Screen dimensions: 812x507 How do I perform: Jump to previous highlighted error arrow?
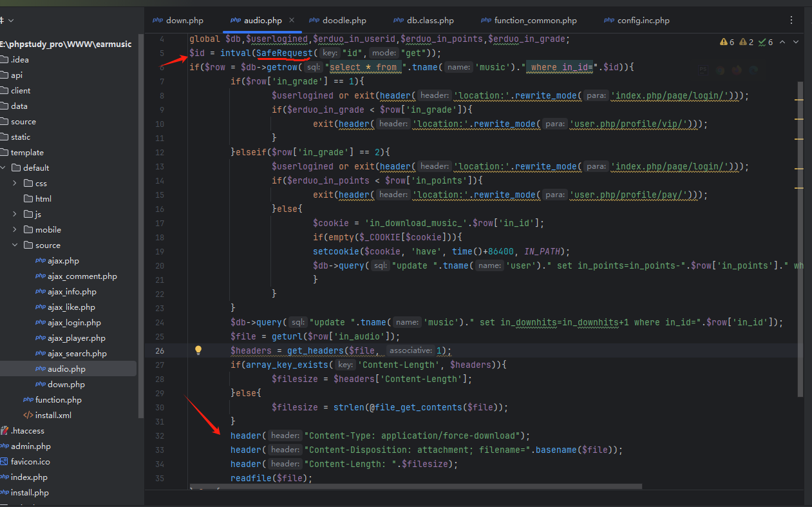783,42
